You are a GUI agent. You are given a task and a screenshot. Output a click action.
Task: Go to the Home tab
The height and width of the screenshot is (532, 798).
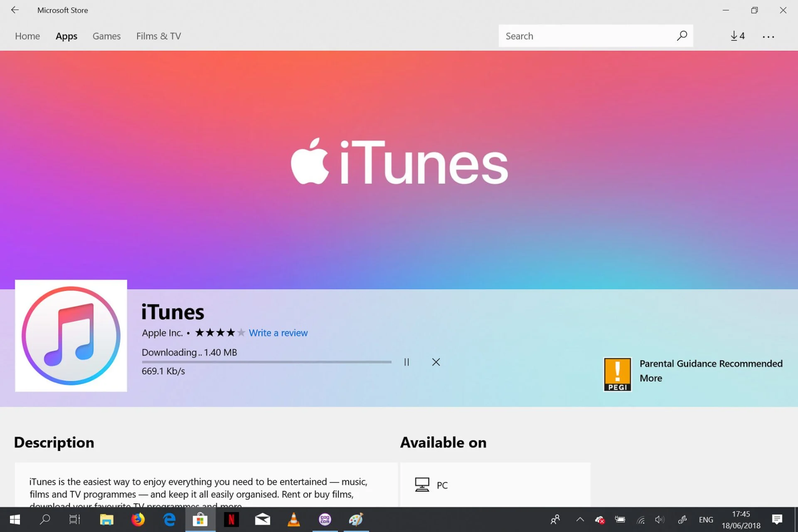[x=27, y=36]
